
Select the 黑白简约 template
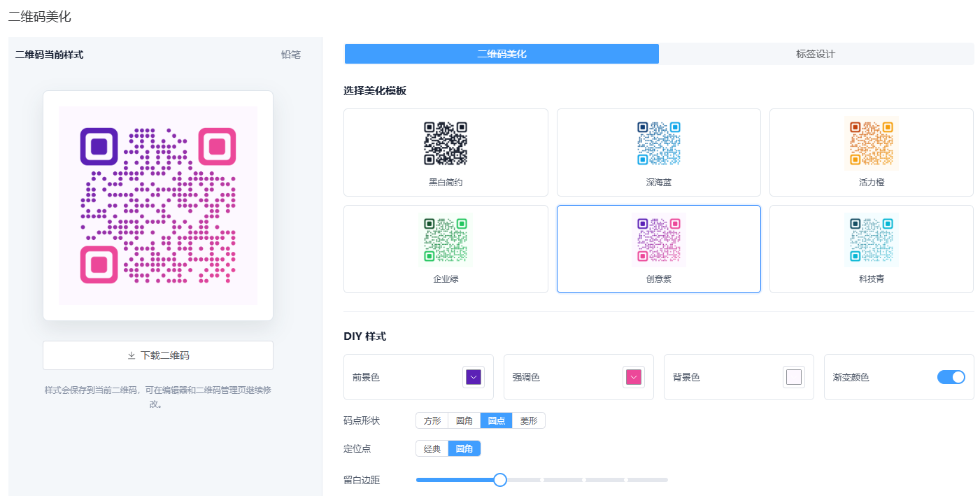click(446, 153)
